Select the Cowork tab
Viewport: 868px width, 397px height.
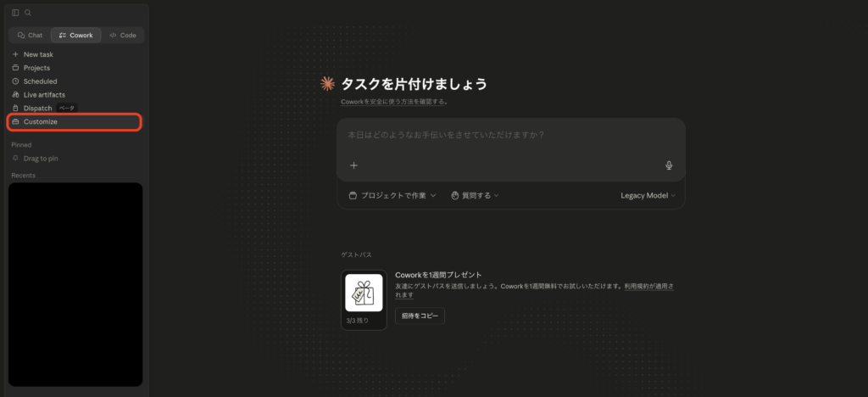[75, 35]
